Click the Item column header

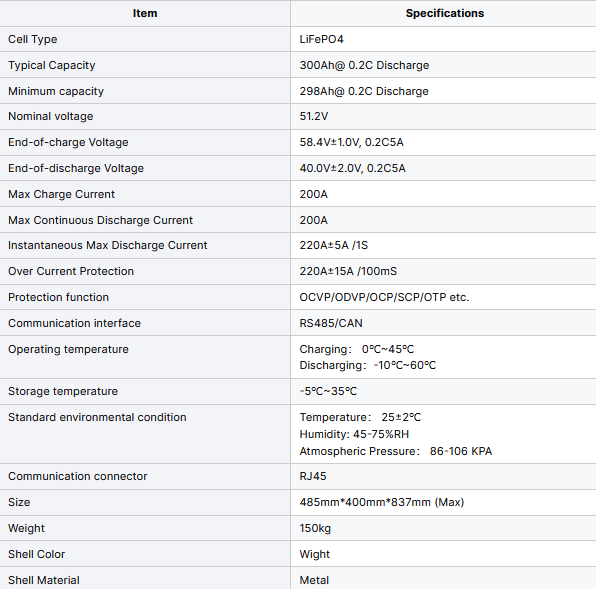point(145,13)
